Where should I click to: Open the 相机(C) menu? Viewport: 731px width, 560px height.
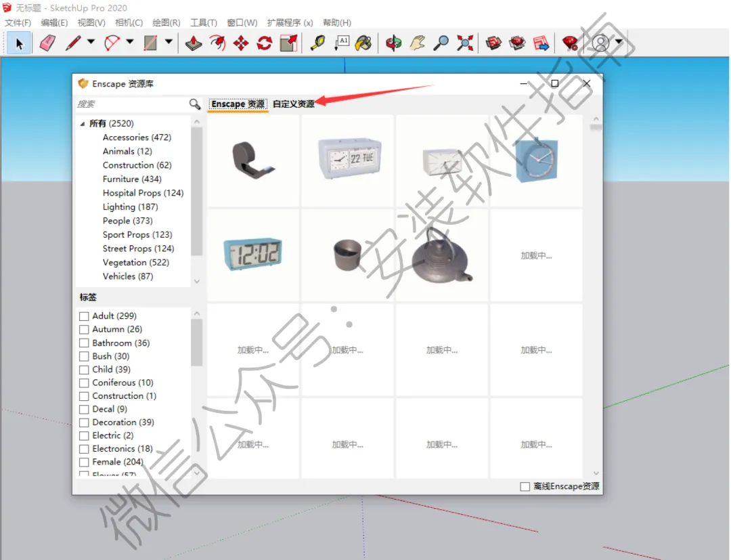(x=129, y=22)
